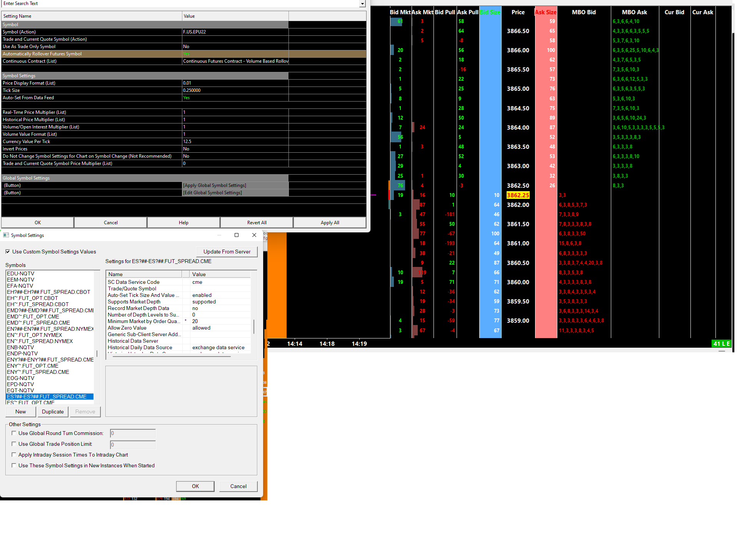Screen dimensions: 747x560
Task: Click the Global Round Turn Commission input field
Action: 133,433
